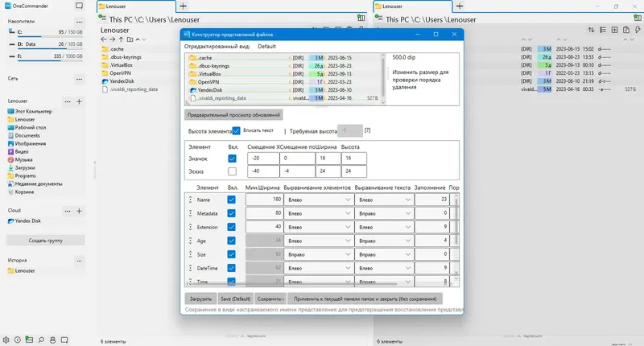Click the magnifier search icon in bottom-left toolbar

41,340
